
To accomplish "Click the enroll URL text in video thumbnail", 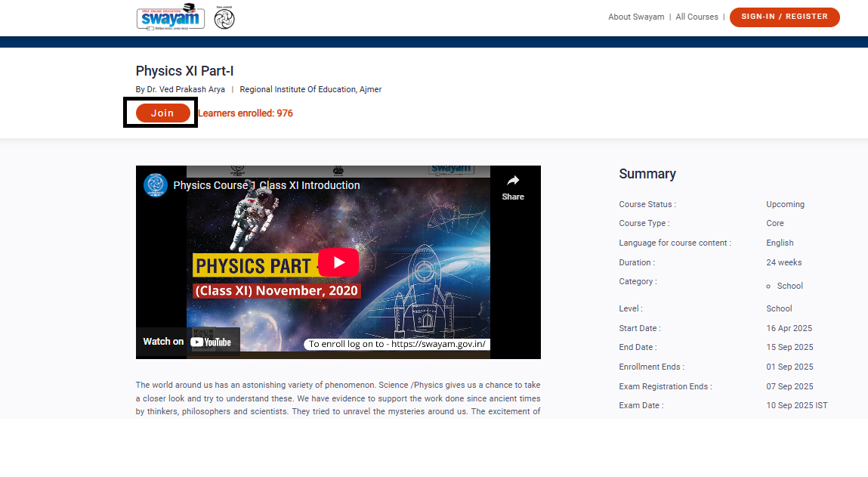I will (x=397, y=344).
